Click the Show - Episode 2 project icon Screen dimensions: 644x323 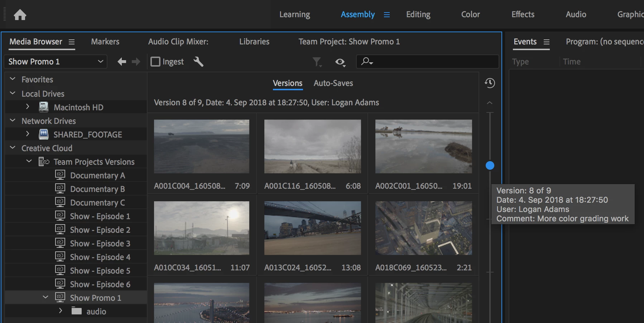(60, 229)
